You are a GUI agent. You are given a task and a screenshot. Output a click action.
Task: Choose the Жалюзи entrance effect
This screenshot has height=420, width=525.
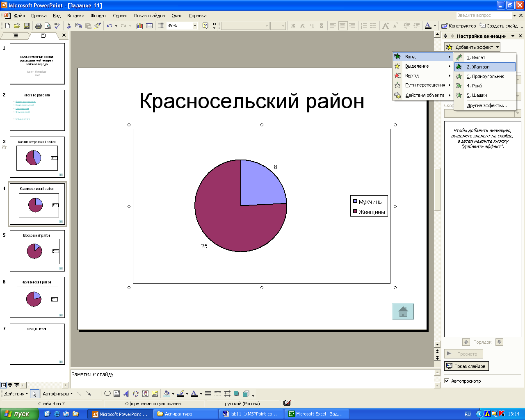pyautogui.click(x=485, y=67)
